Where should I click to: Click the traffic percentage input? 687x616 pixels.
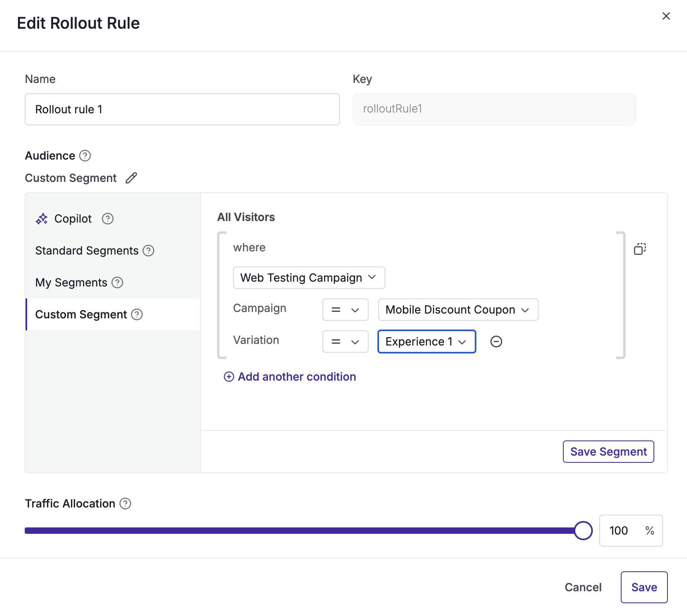tap(631, 531)
